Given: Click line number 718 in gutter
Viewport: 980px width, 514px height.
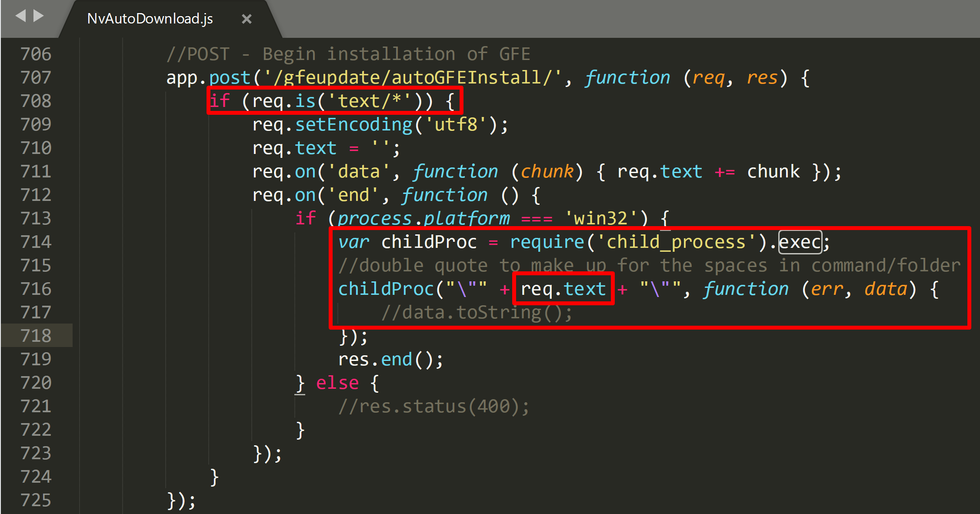Looking at the screenshot, I should pos(36,336).
